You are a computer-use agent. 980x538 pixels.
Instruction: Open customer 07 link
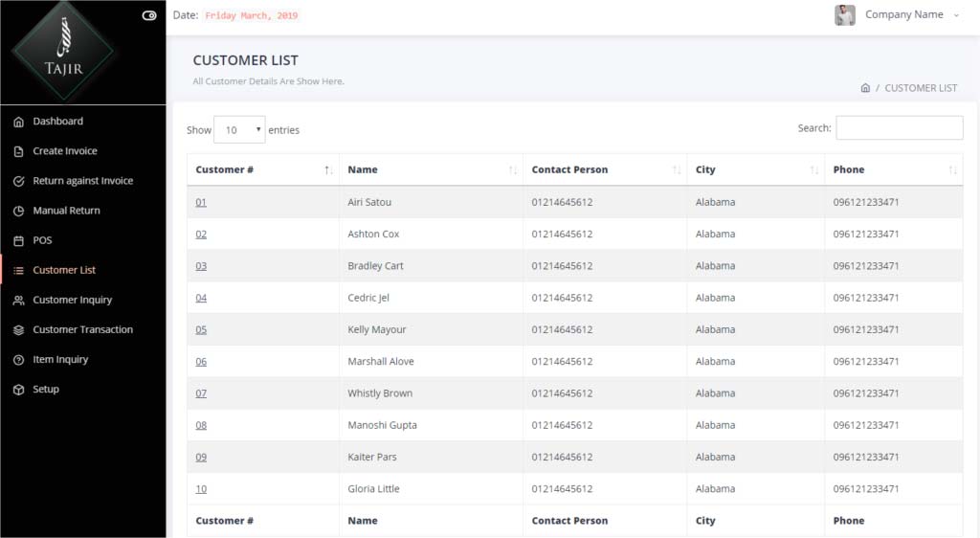tap(201, 393)
